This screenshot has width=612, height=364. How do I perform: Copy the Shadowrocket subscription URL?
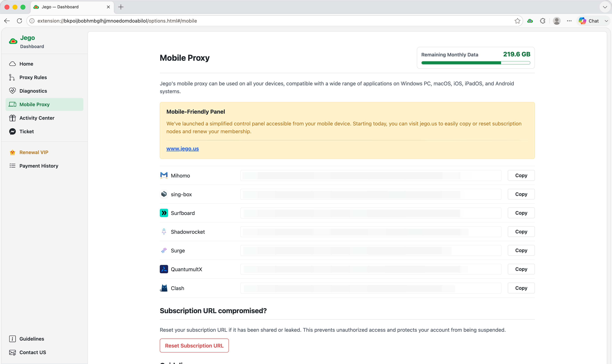click(x=521, y=232)
